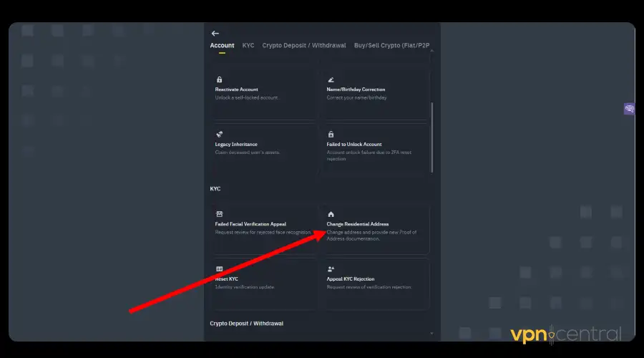Click the Change Residential Address house icon

pos(331,214)
